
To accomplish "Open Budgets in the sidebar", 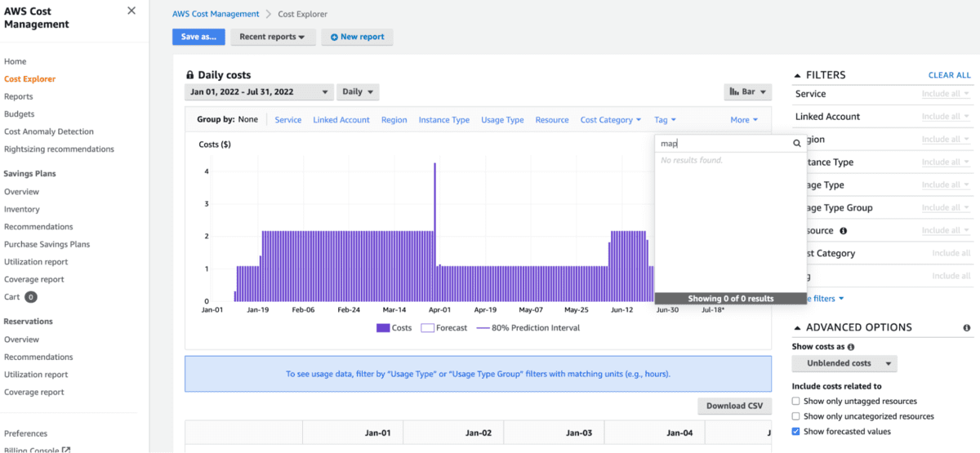I will [x=19, y=114].
